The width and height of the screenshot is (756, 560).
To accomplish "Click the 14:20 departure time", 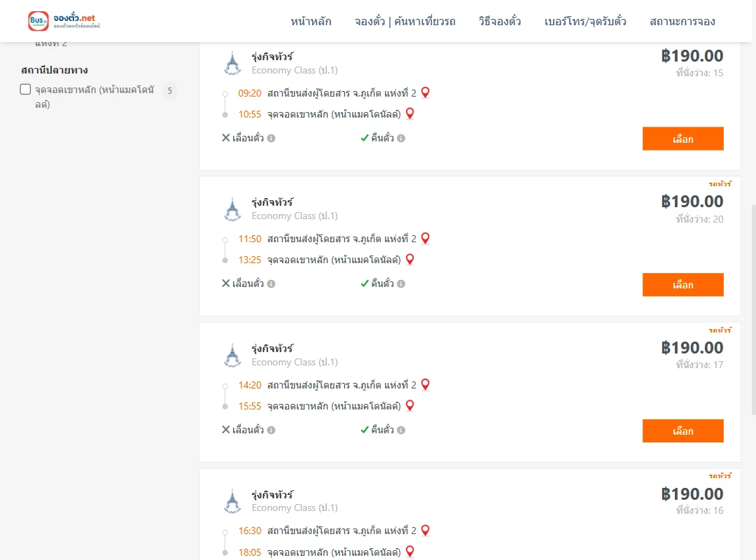I will pyautogui.click(x=250, y=385).
